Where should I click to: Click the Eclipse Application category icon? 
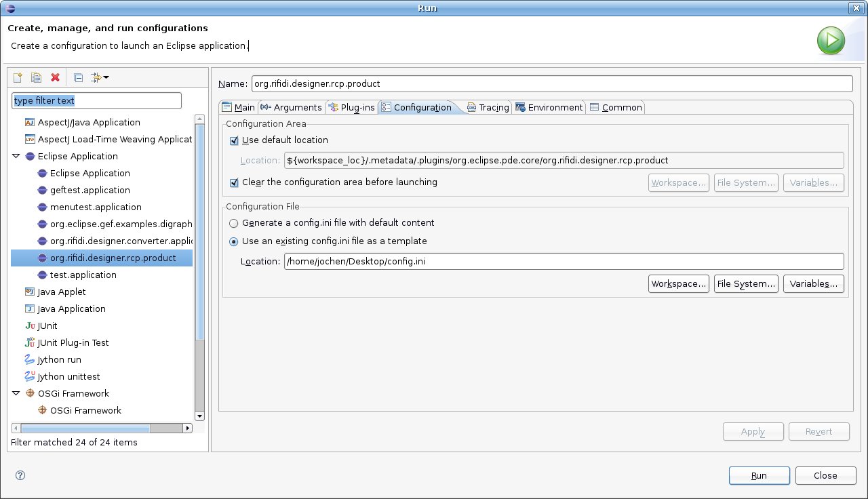[29, 157]
